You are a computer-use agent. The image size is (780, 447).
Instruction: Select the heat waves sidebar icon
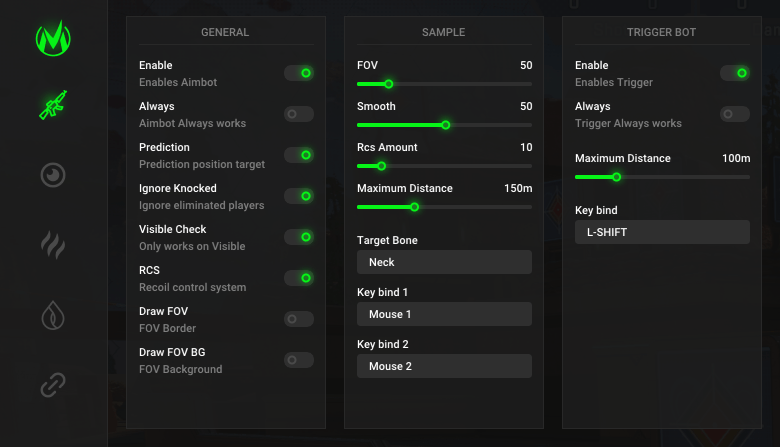[x=53, y=244]
